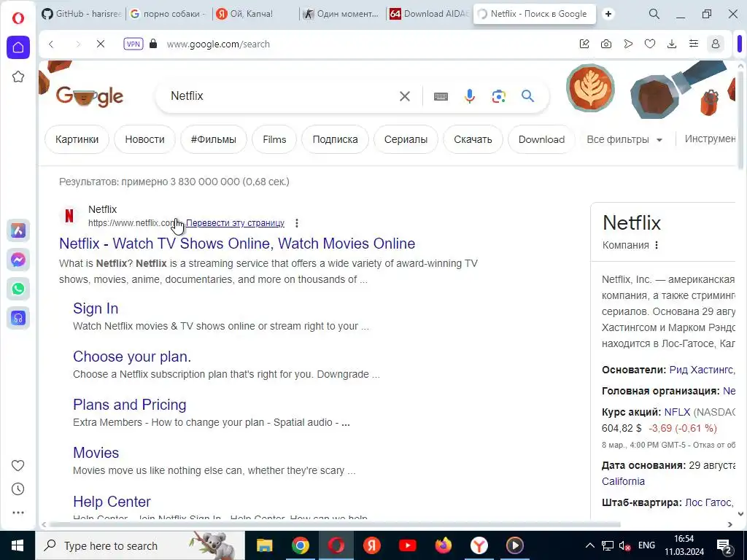This screenshot has height=560, width=747.
Task: Open sidebar setup three dots
Action: pyautogui.click(x=18, y=513)
